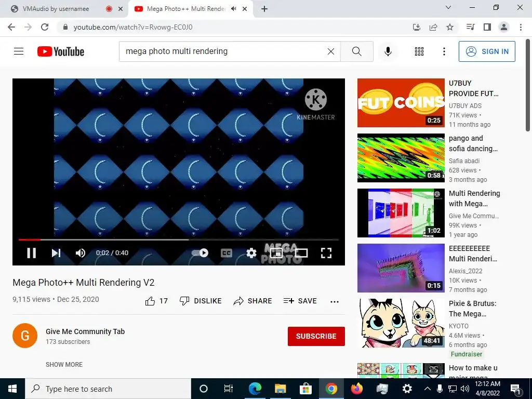Enter full screen on the video

coord(326,253)
